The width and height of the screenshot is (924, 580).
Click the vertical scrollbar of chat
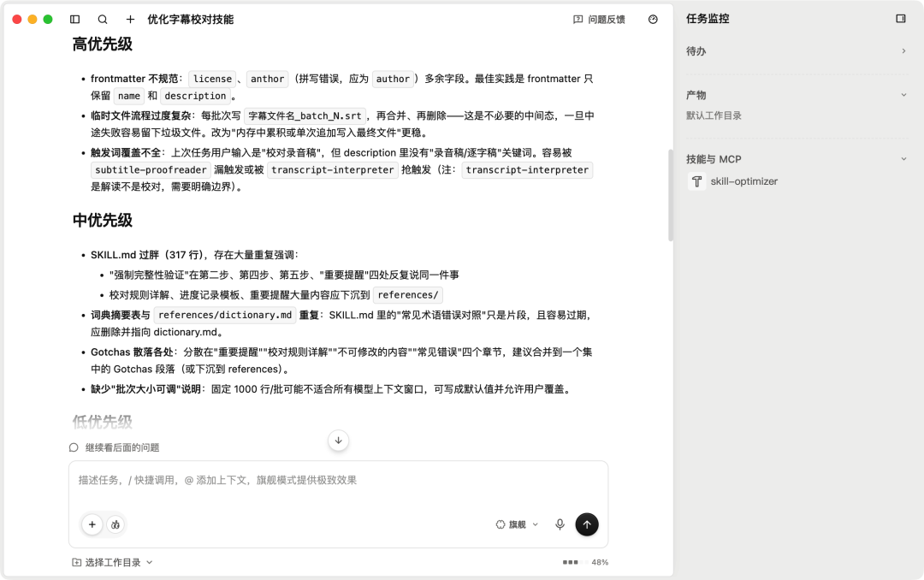click(x=671, y=195)
